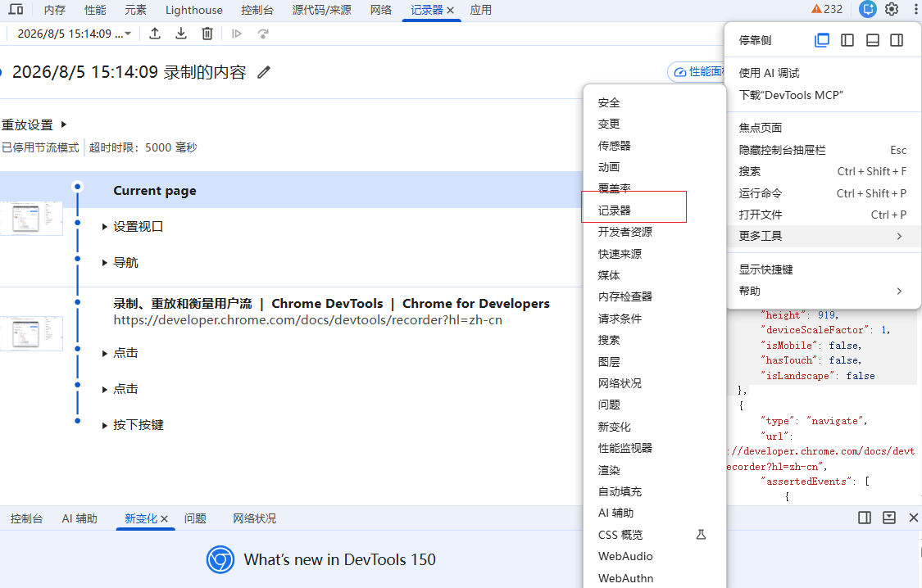The height and width of the screenshot is (588, 922).
Task: Select 内存检查器 menu entry
Action: (x=655, y=296)
